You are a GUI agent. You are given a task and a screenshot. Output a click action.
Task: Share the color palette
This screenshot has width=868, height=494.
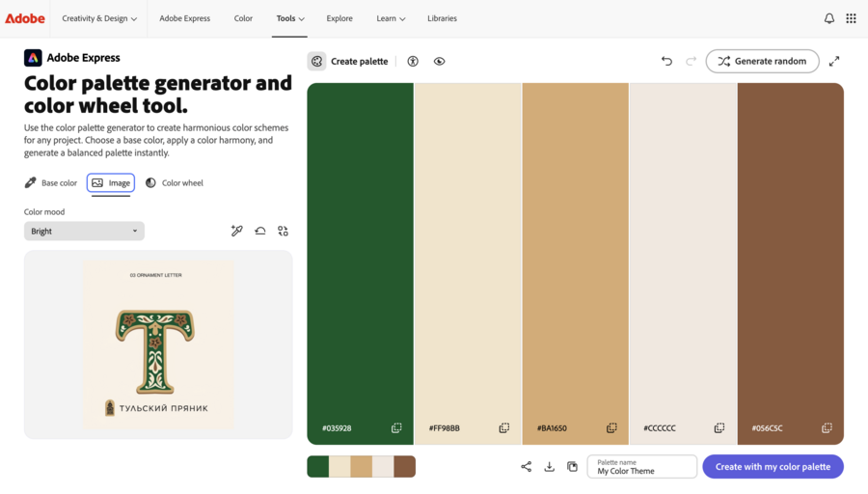(526, 467)
